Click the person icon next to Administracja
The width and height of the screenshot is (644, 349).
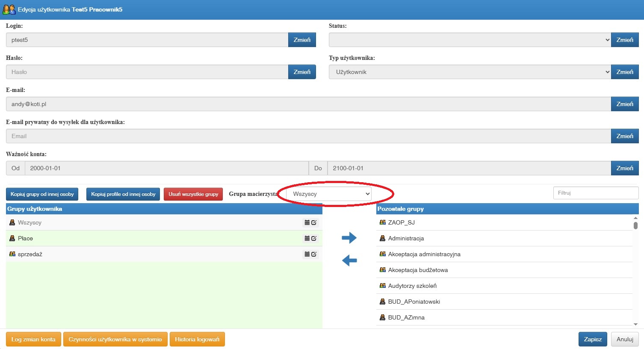coord(383,238)
